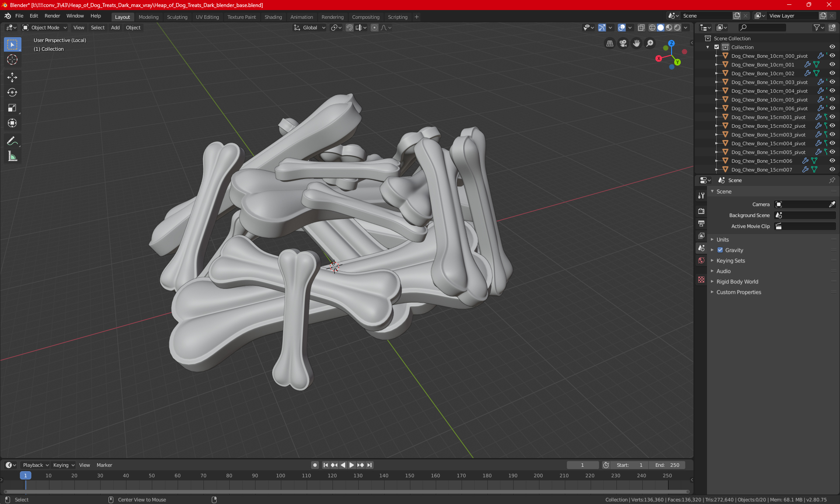Expand the Rigid Body World panel
The height and width of the screenshot is (504, 840).
pyautogui.click(x=737, y=282)
